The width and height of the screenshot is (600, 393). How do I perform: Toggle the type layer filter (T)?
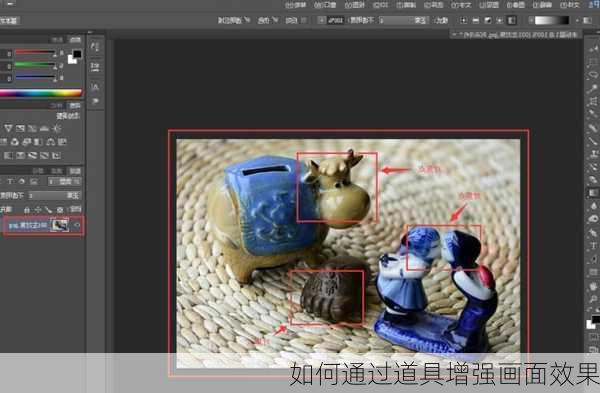[x=10, y=181]
